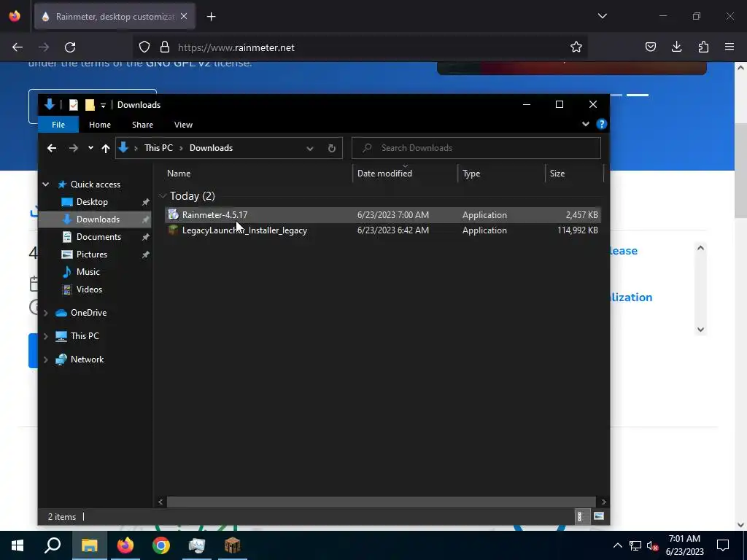Select Desktop in Quick access
The height and width of the screenshot is (560, 747).
pos(92,202)
